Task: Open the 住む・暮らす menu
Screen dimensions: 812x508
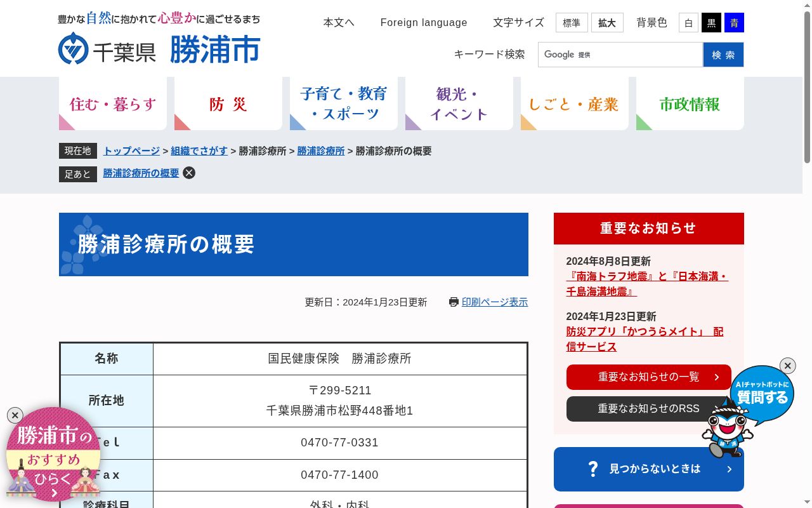Action: (113, 104)
